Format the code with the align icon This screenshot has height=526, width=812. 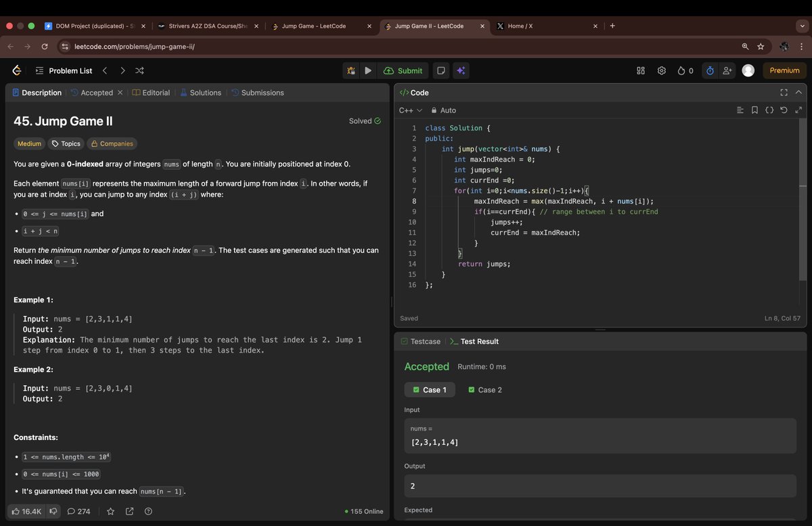[740, 110]
